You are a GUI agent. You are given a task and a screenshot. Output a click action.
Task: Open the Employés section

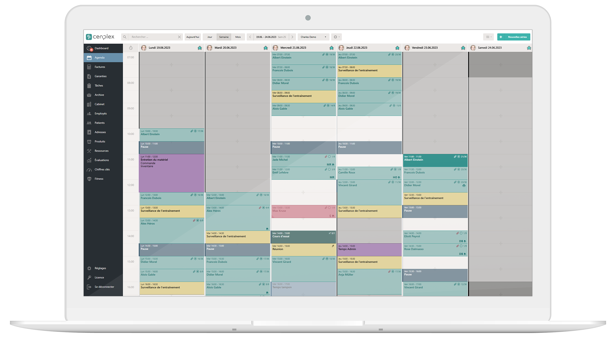pos(103,114)
